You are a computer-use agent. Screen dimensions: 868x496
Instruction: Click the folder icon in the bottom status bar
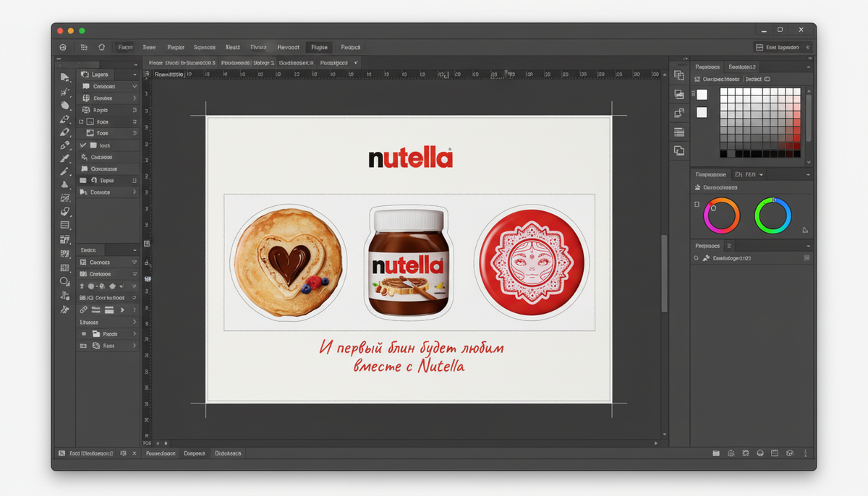(x=716, y=453)
